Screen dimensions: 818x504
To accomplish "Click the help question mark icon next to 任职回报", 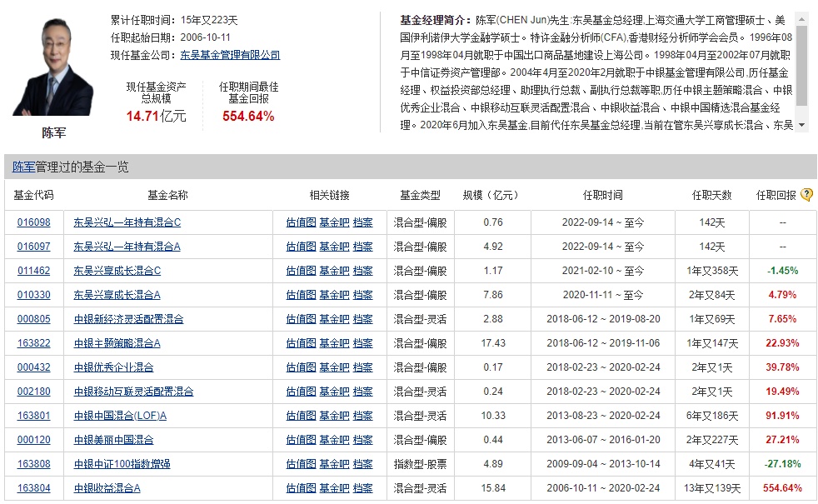I will [806, 195].
